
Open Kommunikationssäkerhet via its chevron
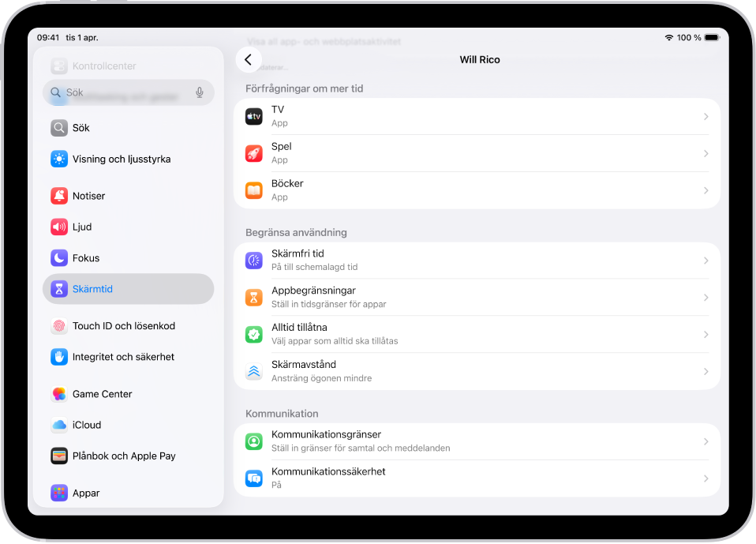tap(705, 478)
